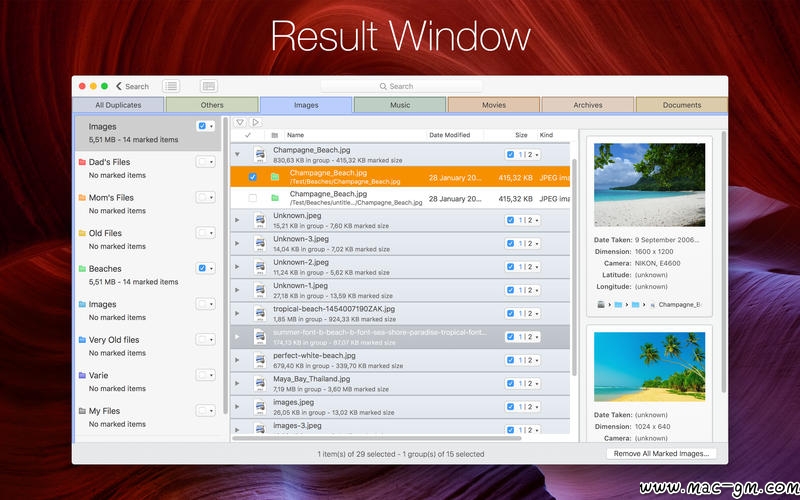Click the yellow Old Files folder icon
The width and height of the screenshot is (800, 500).
click(82, 233)
